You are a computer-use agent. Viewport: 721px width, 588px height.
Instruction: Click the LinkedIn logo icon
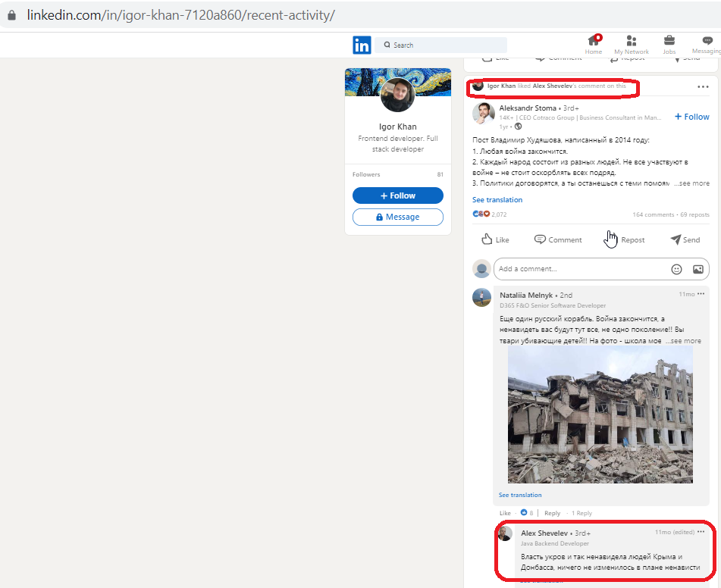362,45
